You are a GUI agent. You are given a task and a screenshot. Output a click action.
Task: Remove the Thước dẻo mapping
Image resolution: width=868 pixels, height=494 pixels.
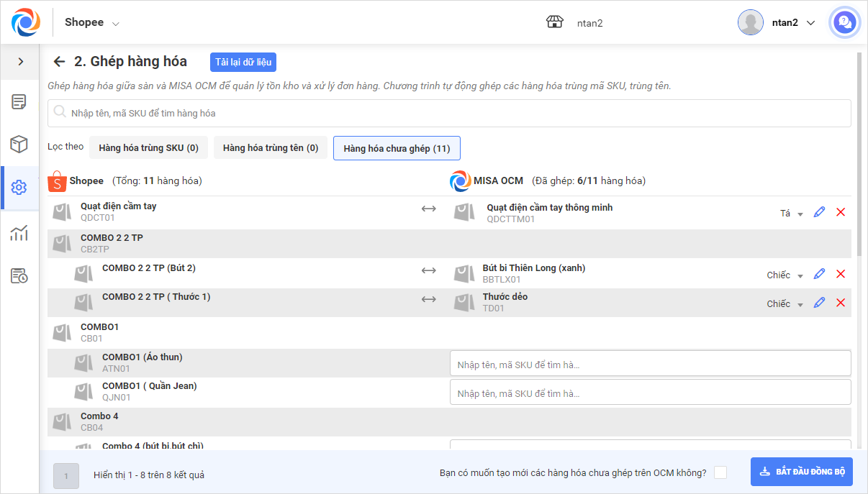840,303
